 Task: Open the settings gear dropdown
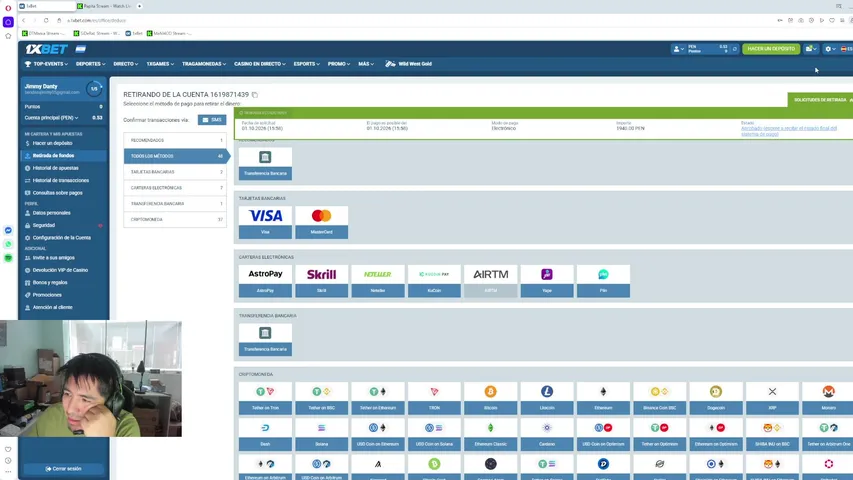830,49
